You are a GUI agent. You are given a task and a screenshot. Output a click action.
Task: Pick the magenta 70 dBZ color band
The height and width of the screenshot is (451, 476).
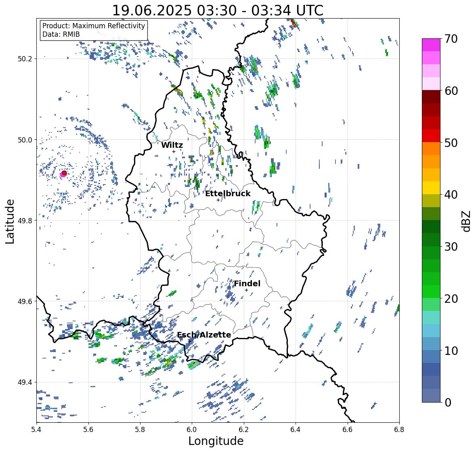[431, 45]
